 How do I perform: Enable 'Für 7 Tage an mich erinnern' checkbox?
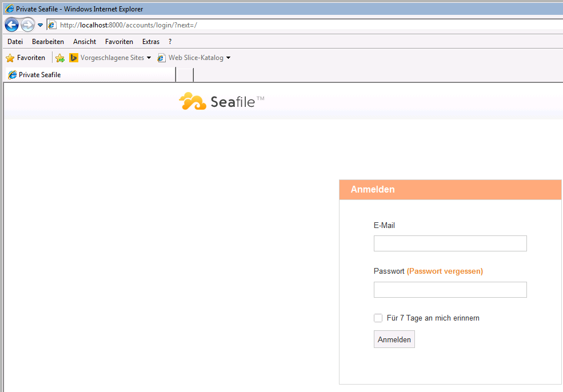point(378,318)
